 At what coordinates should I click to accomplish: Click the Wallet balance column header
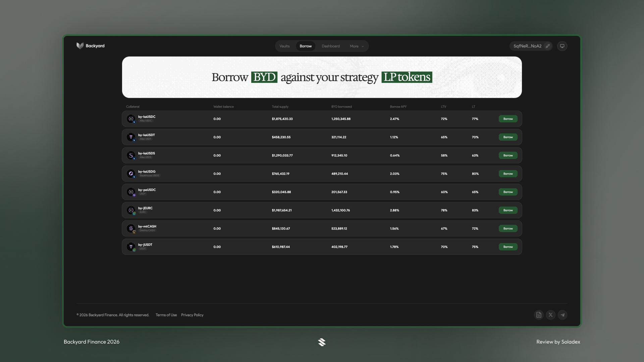pyautogui.click(x=223, y=107)
